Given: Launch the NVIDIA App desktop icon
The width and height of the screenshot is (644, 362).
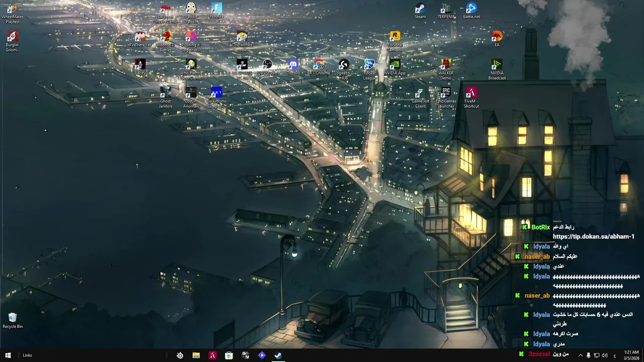Looking at the screenshot, I should coord(395,67).
